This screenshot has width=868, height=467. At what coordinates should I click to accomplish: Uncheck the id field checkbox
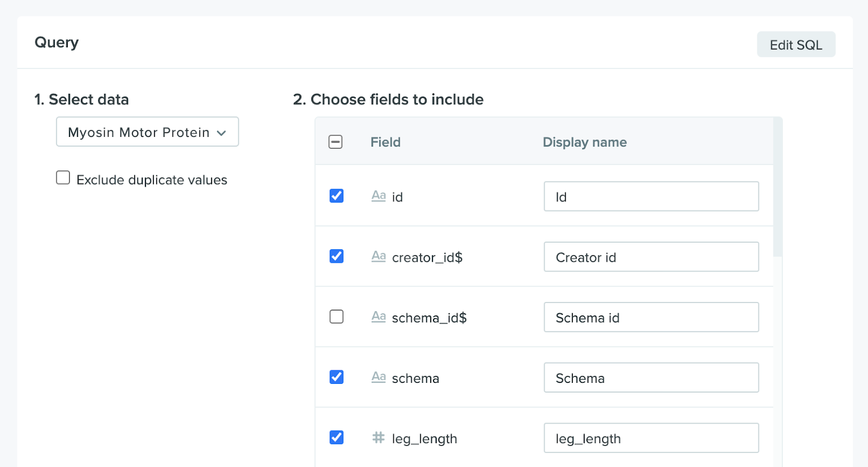pos(336,196)
